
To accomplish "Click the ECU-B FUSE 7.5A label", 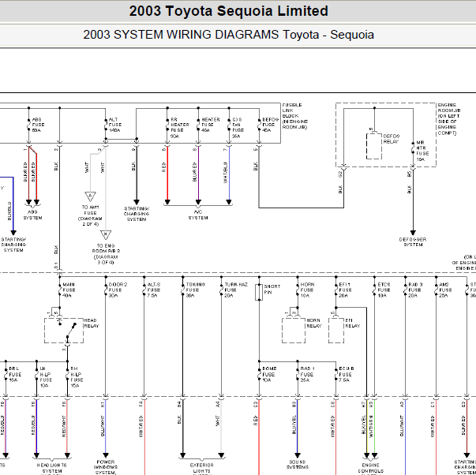I will (347, 374).
